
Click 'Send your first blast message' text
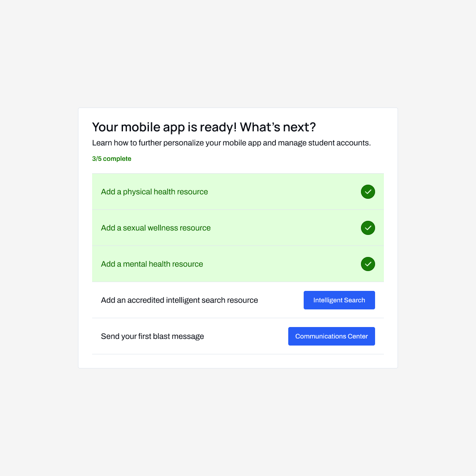[152, 336]
